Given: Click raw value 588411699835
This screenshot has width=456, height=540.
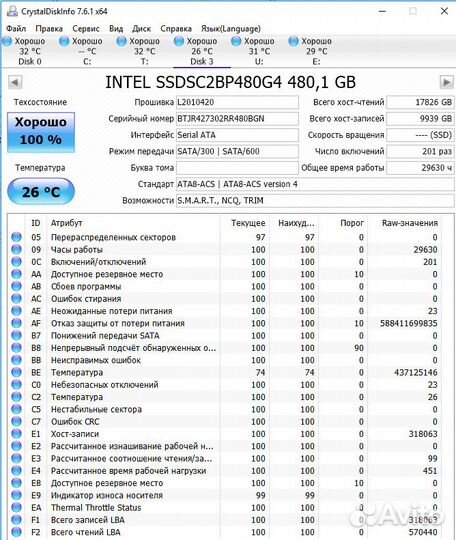Looking at the screenshot, I should coord(408,323).
